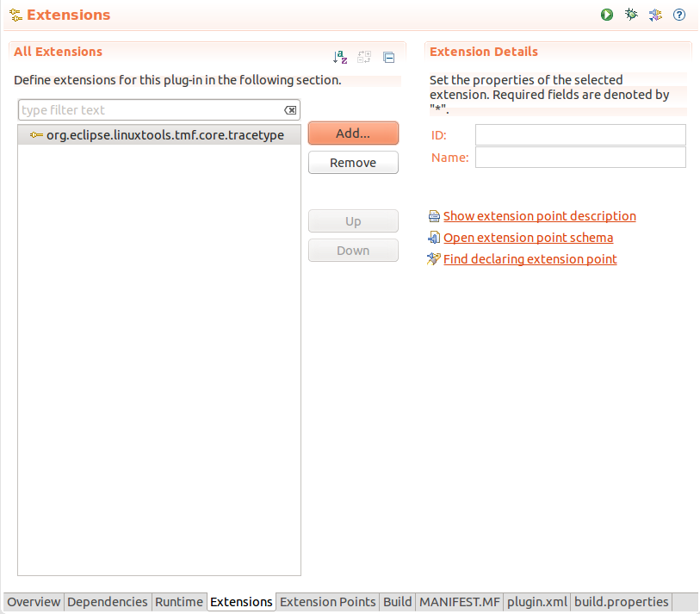Click the Find declaring extension point link
700x614 pixels.
click(x=530, y=259)
